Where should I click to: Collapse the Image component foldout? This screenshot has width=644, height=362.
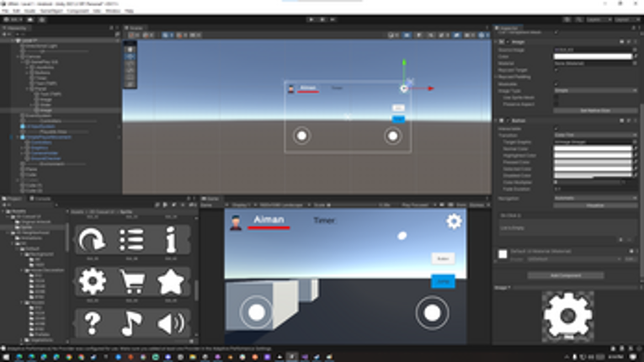[x=496, y=42]
